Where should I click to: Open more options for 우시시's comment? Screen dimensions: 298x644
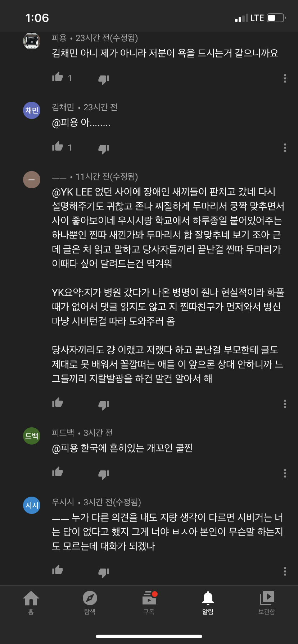click(285, 571)
